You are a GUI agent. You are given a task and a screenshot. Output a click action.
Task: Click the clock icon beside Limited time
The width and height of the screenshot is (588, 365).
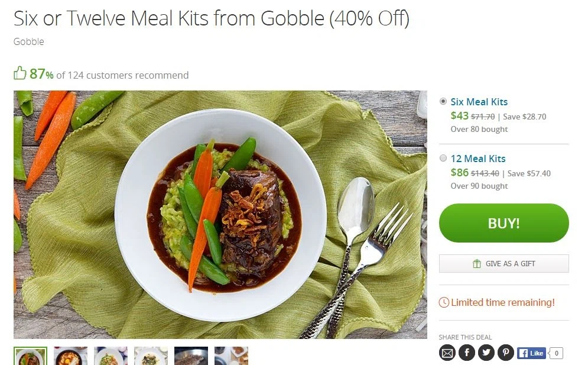444,302
